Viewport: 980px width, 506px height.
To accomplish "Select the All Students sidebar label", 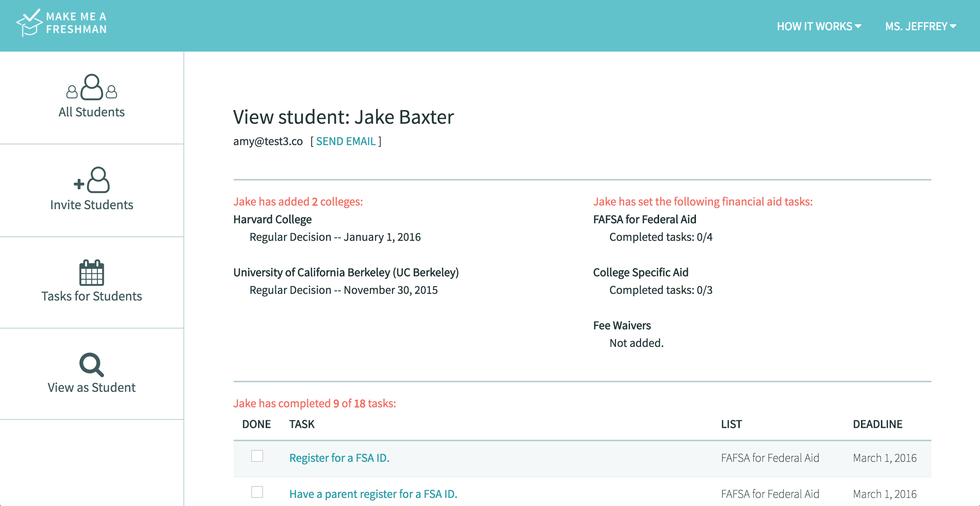I will (92, 112).
